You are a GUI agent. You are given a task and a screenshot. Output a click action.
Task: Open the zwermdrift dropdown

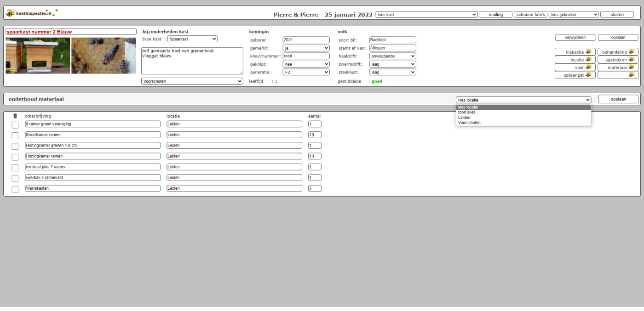click(392, 64)
